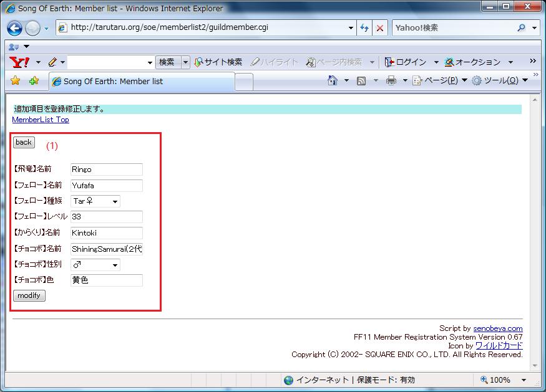
Task: Click the search magnifier icon
Action: 521,28
